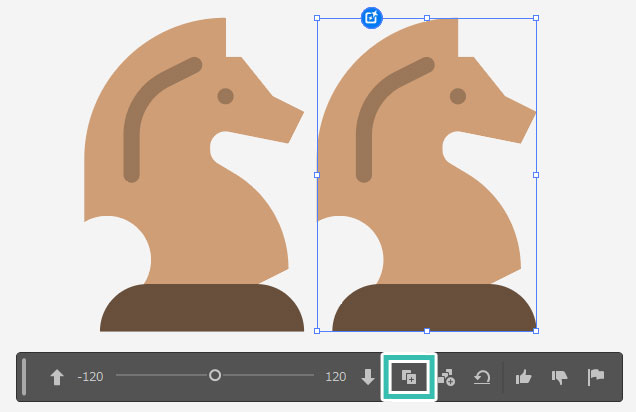Click the flag report icon
636x412 pixels.
[x=596, y=377]
